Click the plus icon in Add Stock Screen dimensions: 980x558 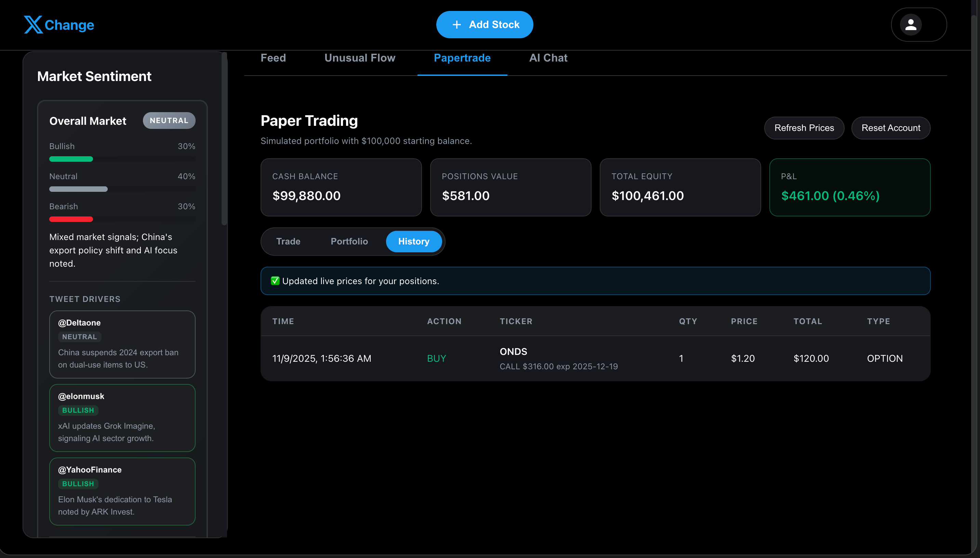point(456,25)
